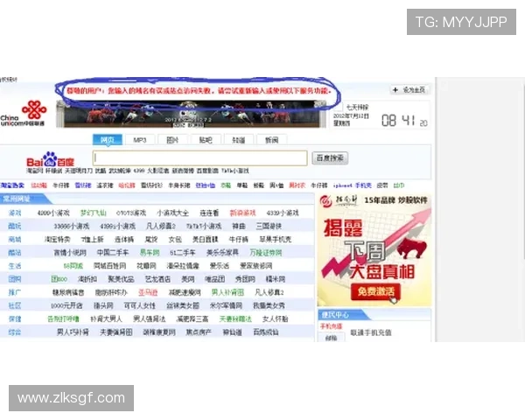The image size is (525, 420).
Task: Click the plus icon beside 设为主页
Action: pyautogui.click(x=395, y=90)
